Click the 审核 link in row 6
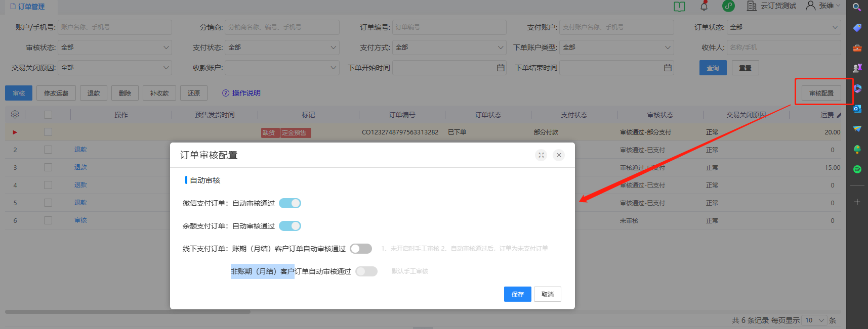 point(80,220)
